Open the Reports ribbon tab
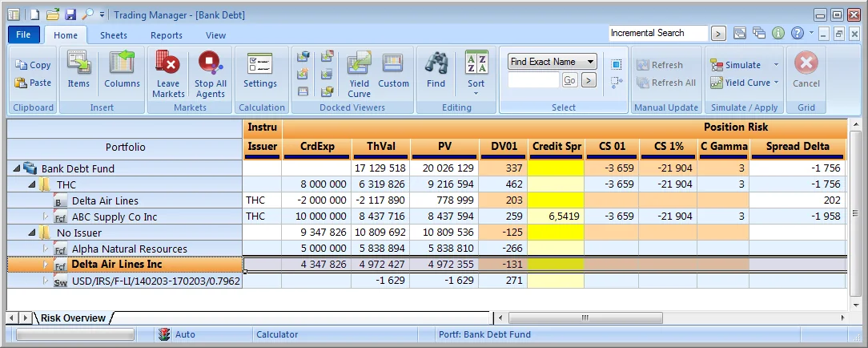The height and width of the screenshot is (348, 868). (167, 35)
